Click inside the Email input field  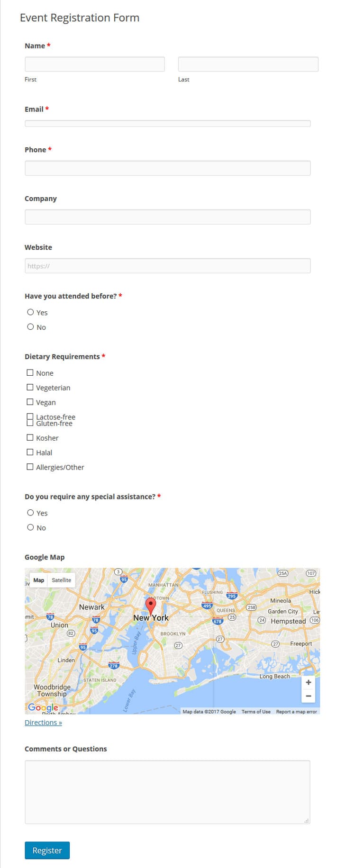167,123
